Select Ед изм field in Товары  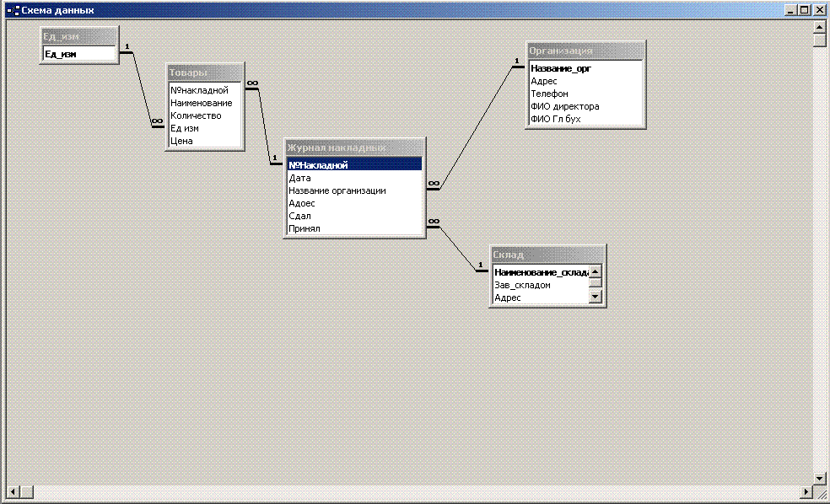click(205, 128)
